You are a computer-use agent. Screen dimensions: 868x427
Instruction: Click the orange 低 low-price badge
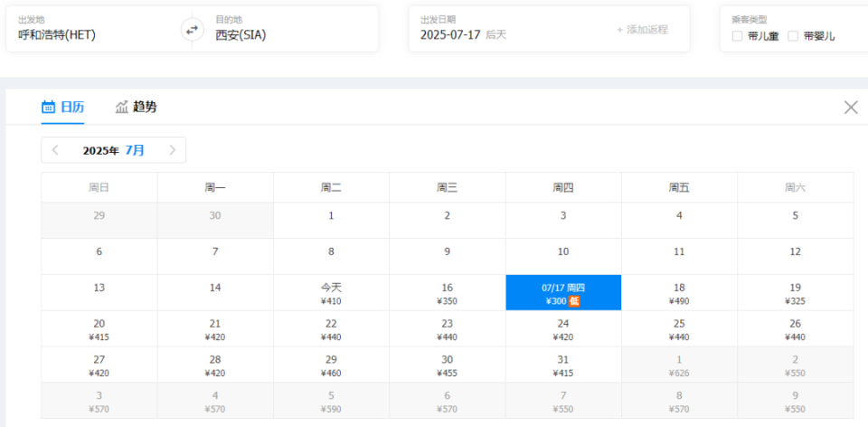(x=574, y=301)
